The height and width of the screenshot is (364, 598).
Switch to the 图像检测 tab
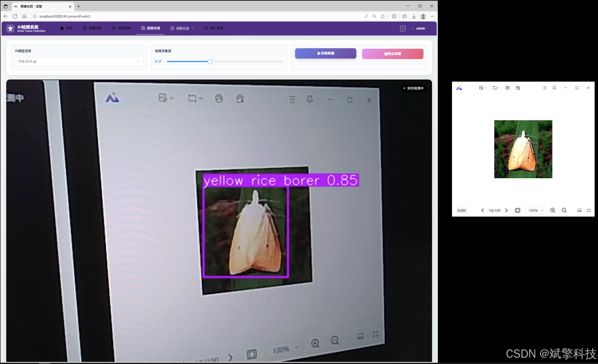pos(92,28)
